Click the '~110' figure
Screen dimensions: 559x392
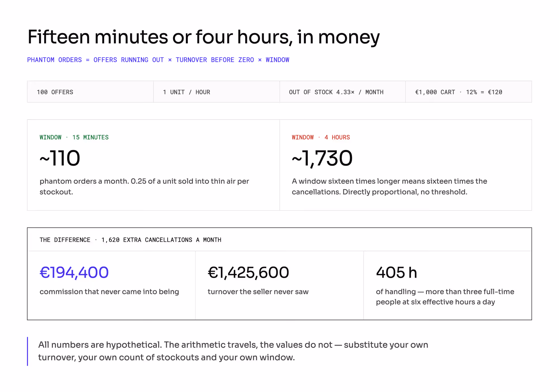60,158
